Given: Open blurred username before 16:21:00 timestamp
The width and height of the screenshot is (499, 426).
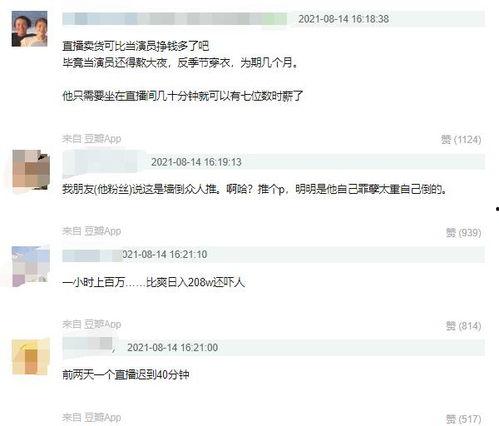Looking at the screenshot, I should (88, 345).
